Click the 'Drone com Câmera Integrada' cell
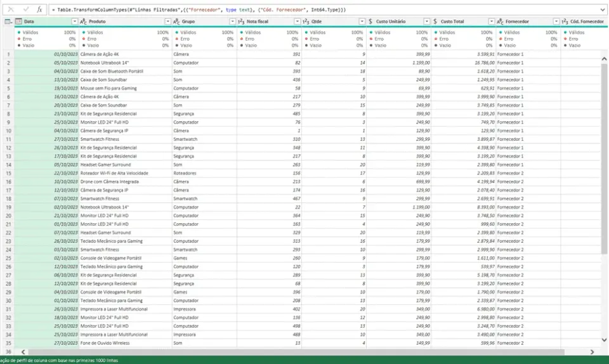This screenshot has width=609, height=364. [x=126, y=181]
